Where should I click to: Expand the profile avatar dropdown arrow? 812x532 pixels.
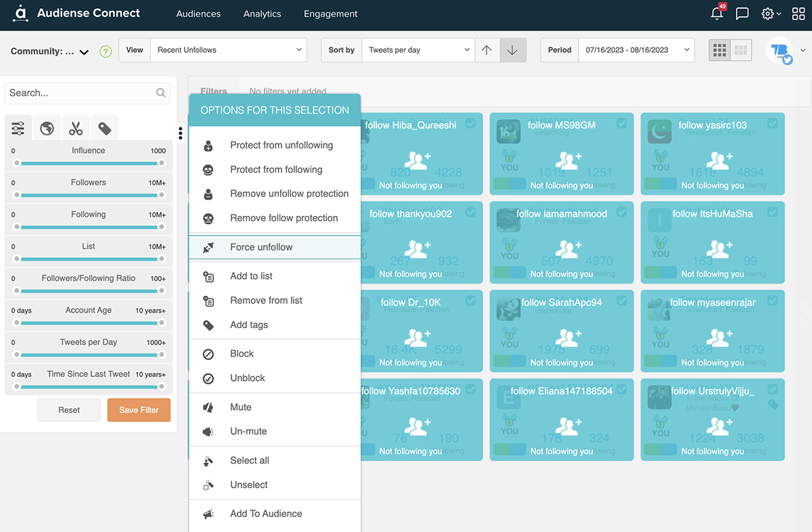tap(803, 50)
